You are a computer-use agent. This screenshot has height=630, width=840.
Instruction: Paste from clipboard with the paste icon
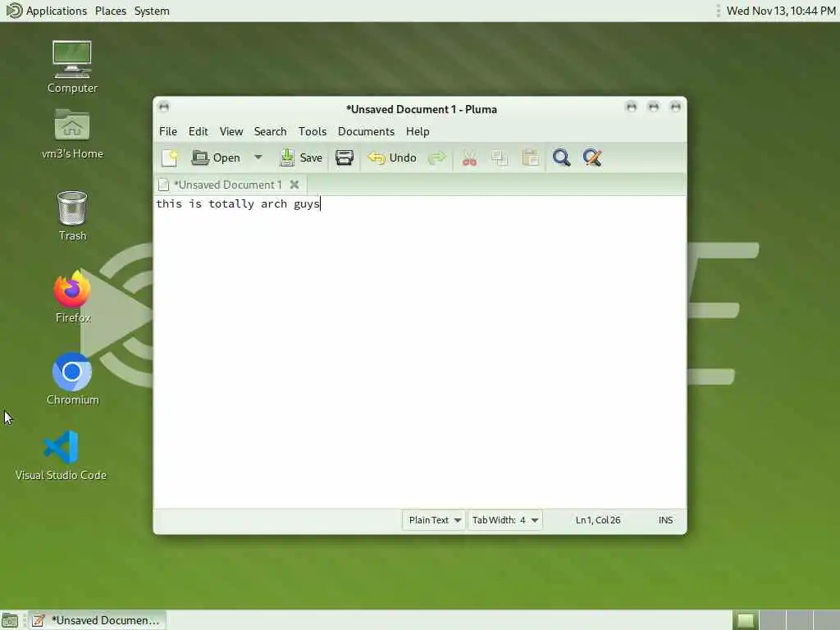[x=531, y=158]
